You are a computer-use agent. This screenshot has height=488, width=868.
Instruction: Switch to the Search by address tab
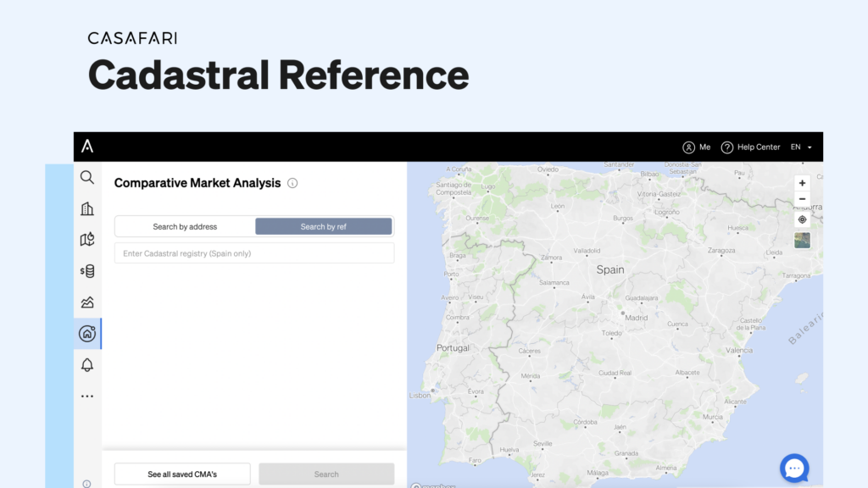185,226
